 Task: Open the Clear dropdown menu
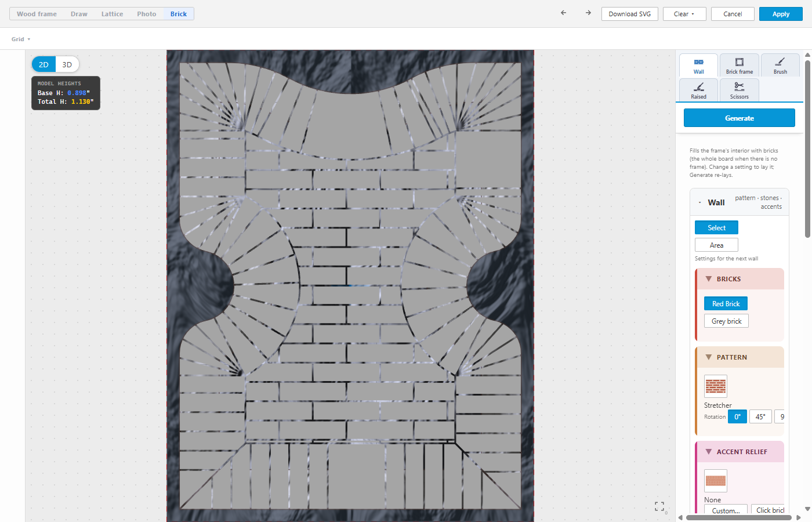pyautogui.click(x=684, y=14)
